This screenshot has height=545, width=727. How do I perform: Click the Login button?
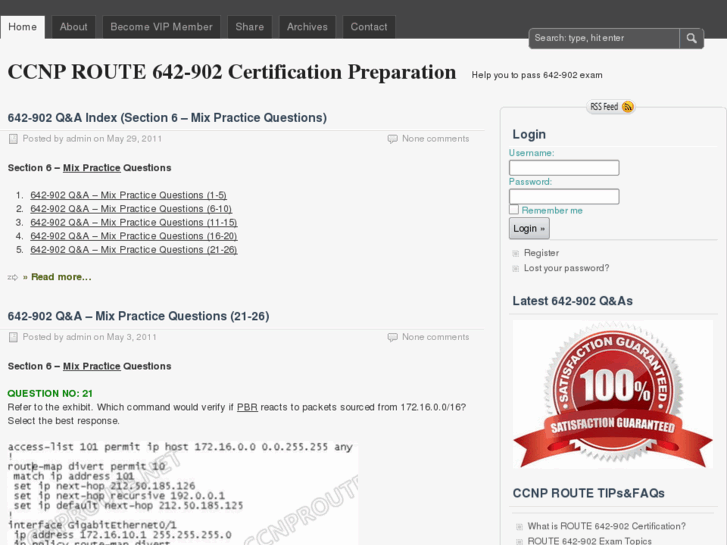tap(529, 229)
